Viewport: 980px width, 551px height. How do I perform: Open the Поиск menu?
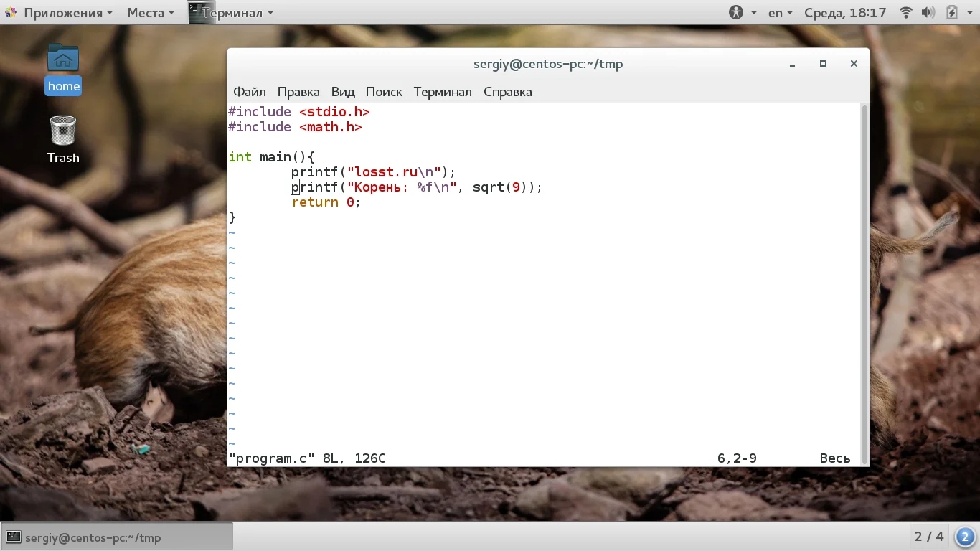click(x=384, y=92)
